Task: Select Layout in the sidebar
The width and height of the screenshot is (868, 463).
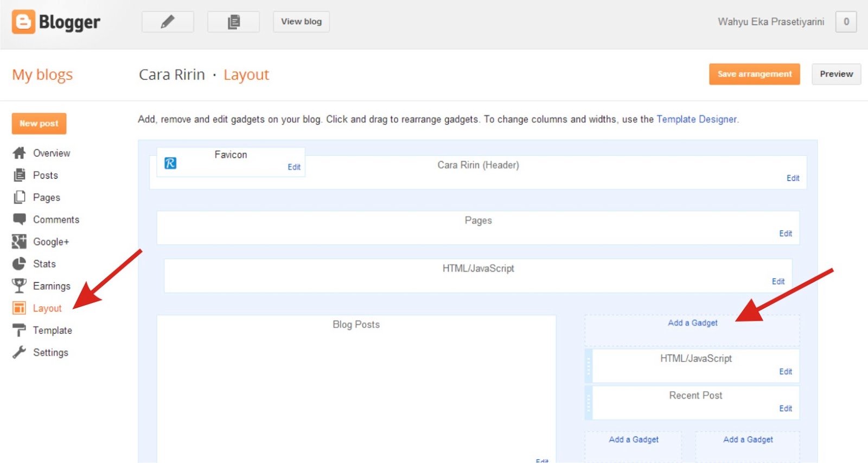Action: pos(47,308)
